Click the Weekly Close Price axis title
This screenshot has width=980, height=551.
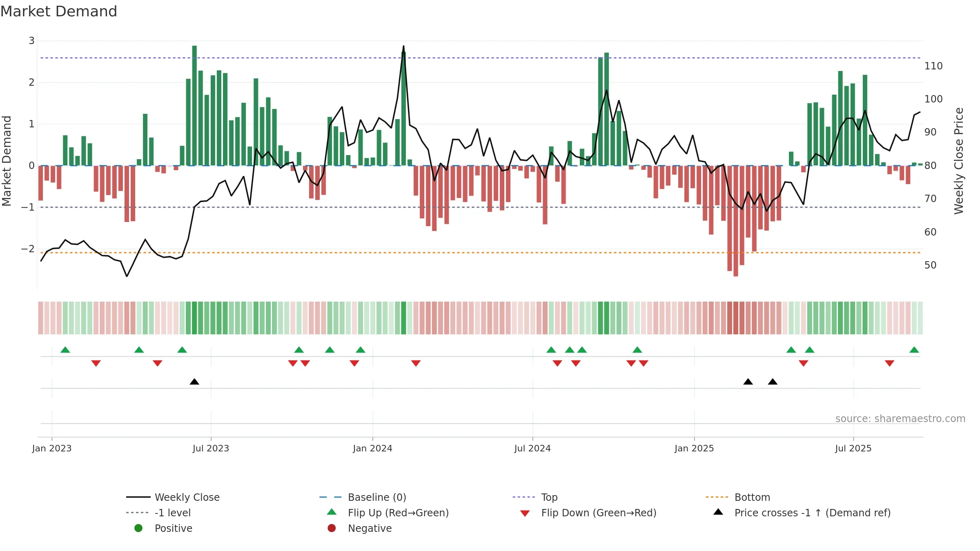(x=959, y=161)
